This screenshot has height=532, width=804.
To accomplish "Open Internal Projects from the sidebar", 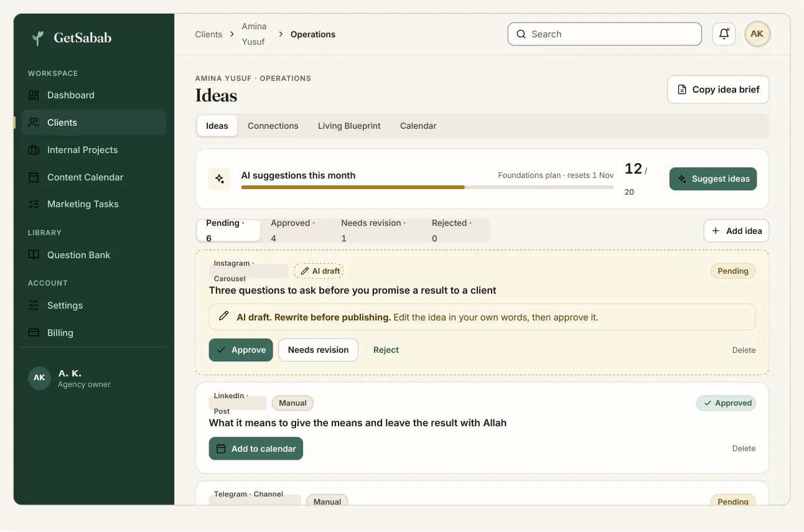I will (94, 150).
